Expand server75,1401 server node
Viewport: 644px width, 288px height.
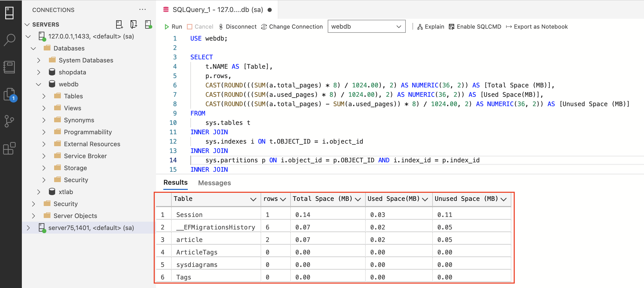tap(28, 228)
